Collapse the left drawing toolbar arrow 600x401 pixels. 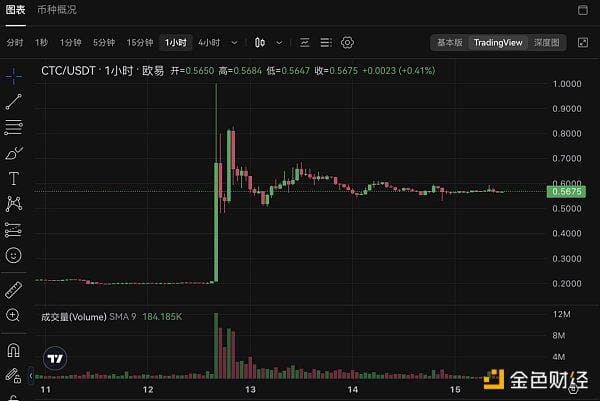[x=31, y=376]
